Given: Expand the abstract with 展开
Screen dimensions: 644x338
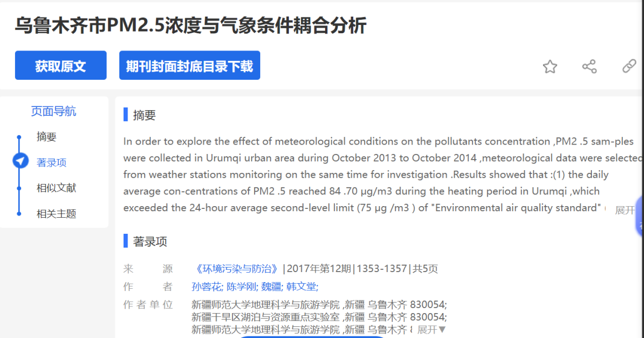Looking at the screenshot, I should (625, 210).
